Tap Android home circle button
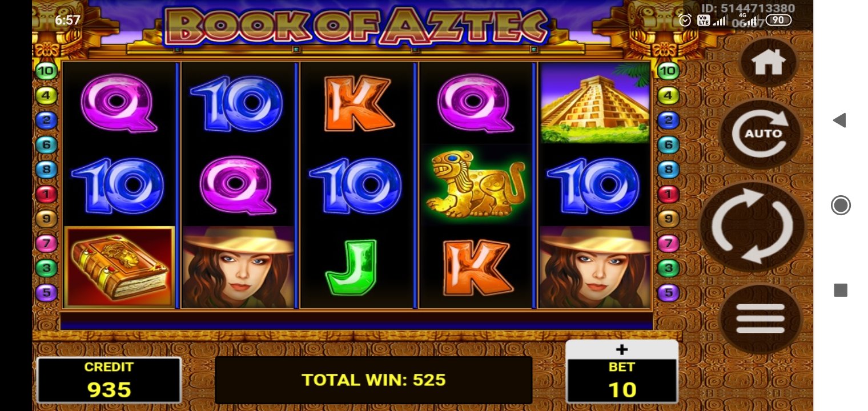868x411 pixels. click(840, 205)
